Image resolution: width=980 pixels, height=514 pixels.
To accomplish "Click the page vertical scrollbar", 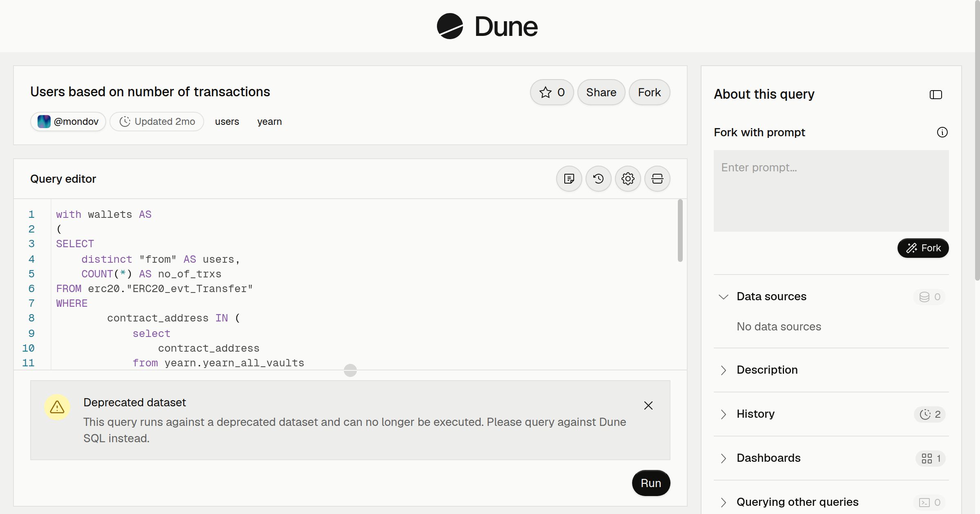I will (x=977, y=141).
